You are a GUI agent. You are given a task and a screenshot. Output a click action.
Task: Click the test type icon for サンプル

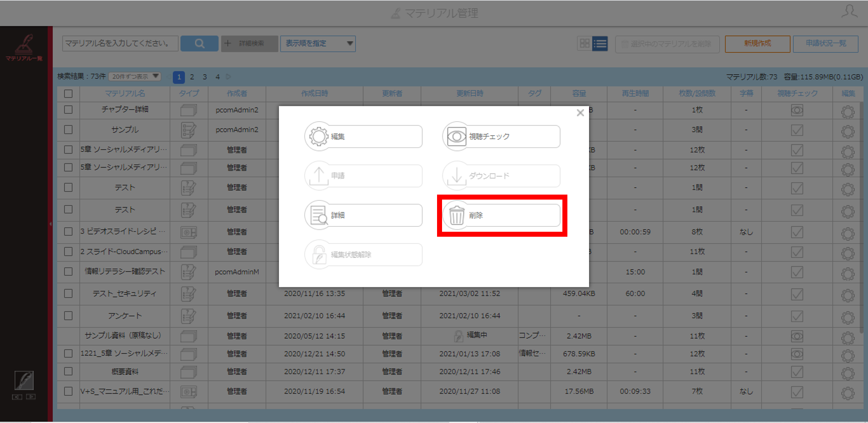[189, 130]
